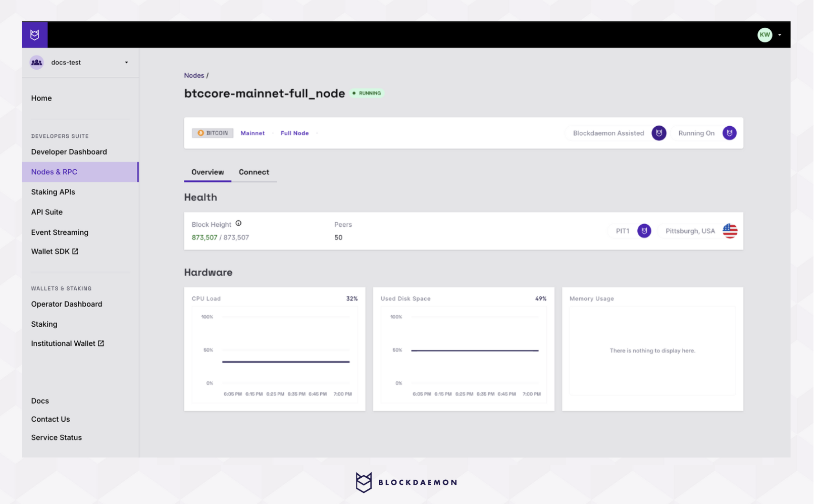Switch to the Overview tab
The image size is (814, 504).
pyautogui.click(x=208, y=172)
